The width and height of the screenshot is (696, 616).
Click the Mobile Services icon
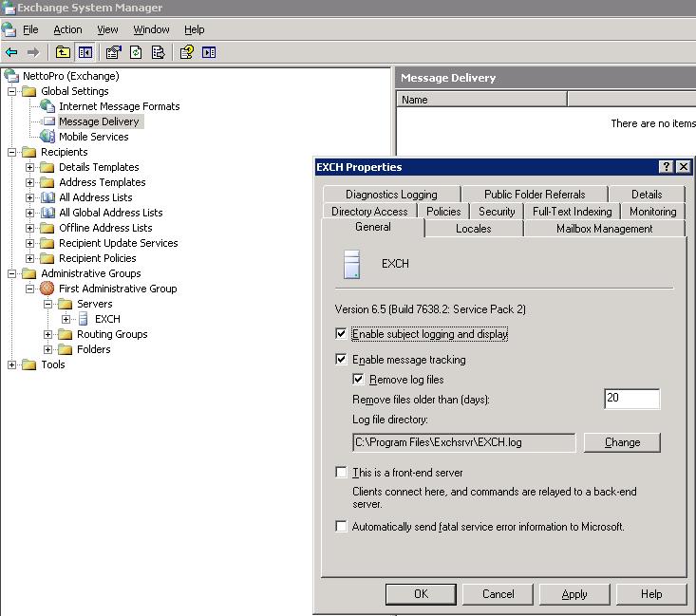(x=47, y=137)
